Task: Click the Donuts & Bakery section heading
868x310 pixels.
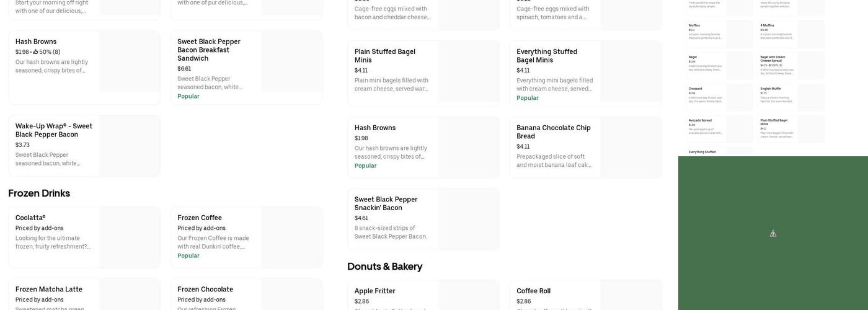Action: (384, 267)
